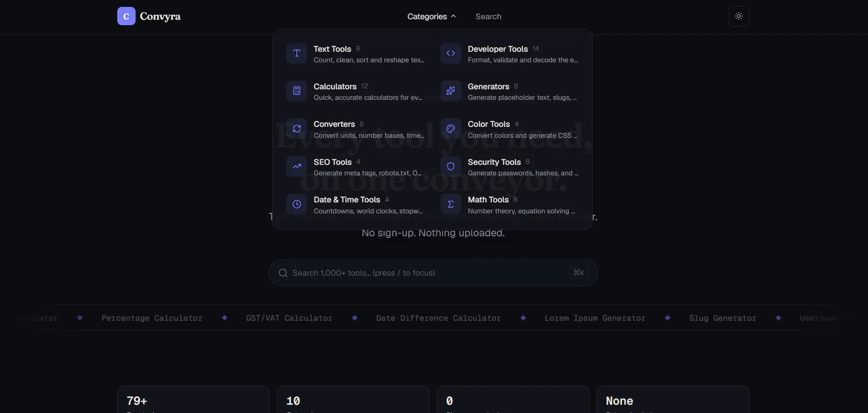Click the Generators sparkle icon
The width and height of the screenshot is (868, 413).
(451, 91)
